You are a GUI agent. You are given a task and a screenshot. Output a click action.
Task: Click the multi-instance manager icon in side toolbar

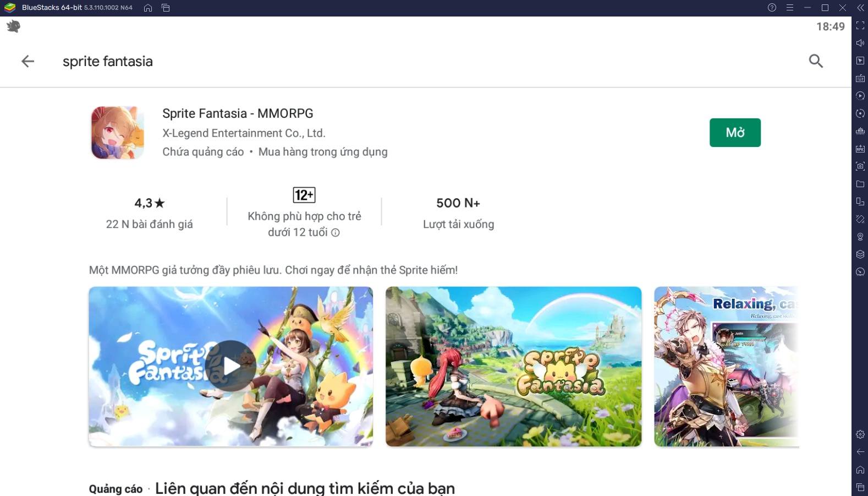860,201
